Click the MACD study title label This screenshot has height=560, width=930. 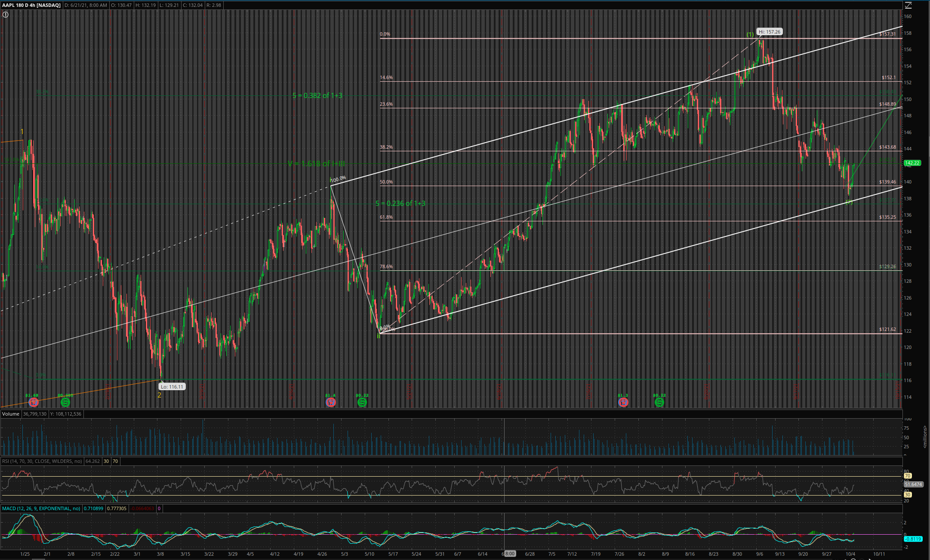pos(41,508)
